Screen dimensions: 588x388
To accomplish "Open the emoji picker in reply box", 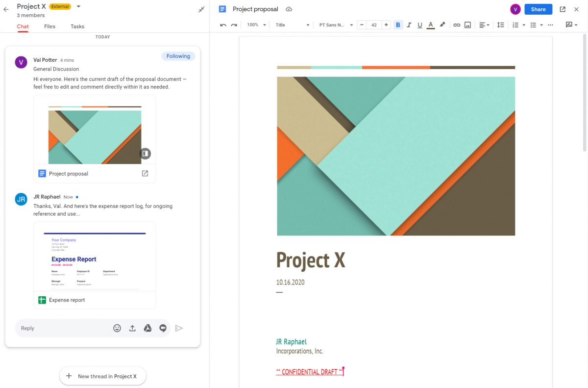I will click(117, 328).
